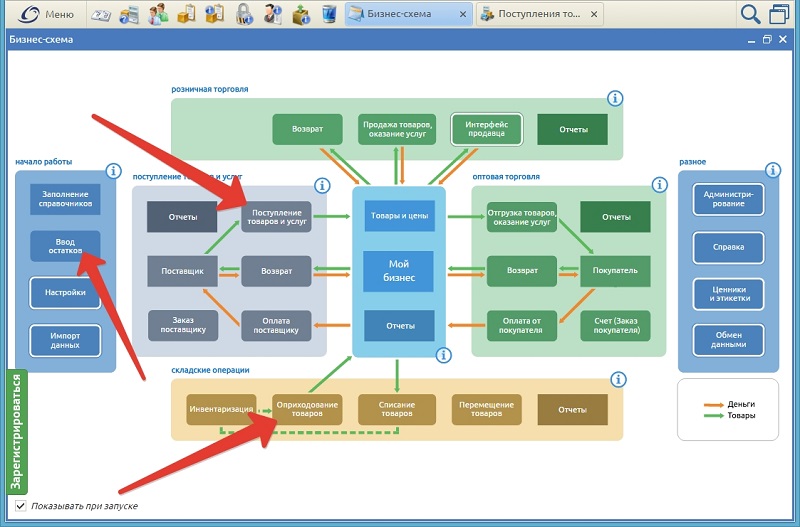Click info icon of складские операции section
Viewport: 800px width, 527px height.
pyautogui.click(x=618, y=379)
